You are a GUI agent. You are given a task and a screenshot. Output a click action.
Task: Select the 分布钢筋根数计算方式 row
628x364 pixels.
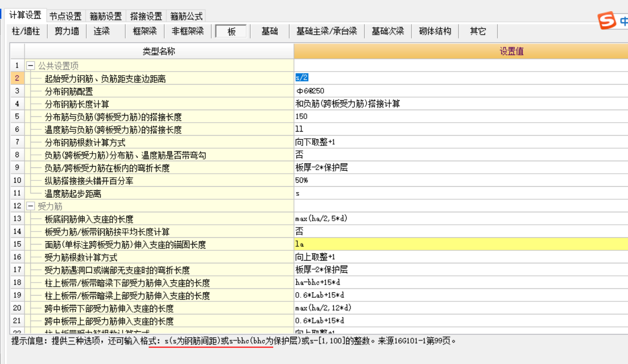tap(159, 142)
